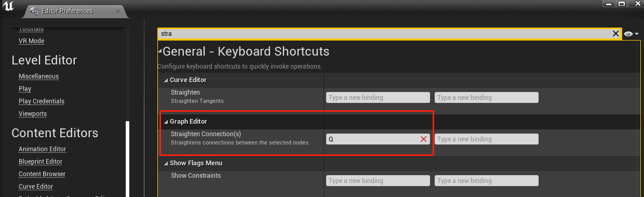Collapse the Show Flags Menu section
Screen dimensions: 644x197
point(166,163)
